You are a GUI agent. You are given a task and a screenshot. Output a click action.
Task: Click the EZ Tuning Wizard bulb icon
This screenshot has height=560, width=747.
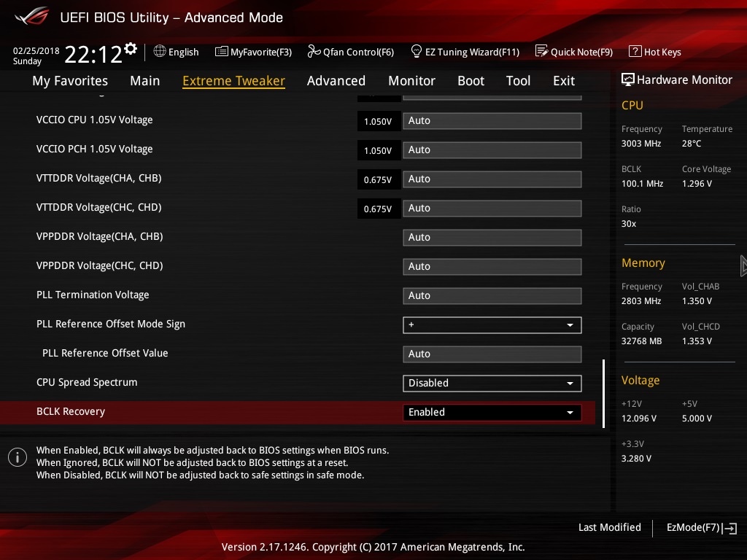tap(416, 51)
